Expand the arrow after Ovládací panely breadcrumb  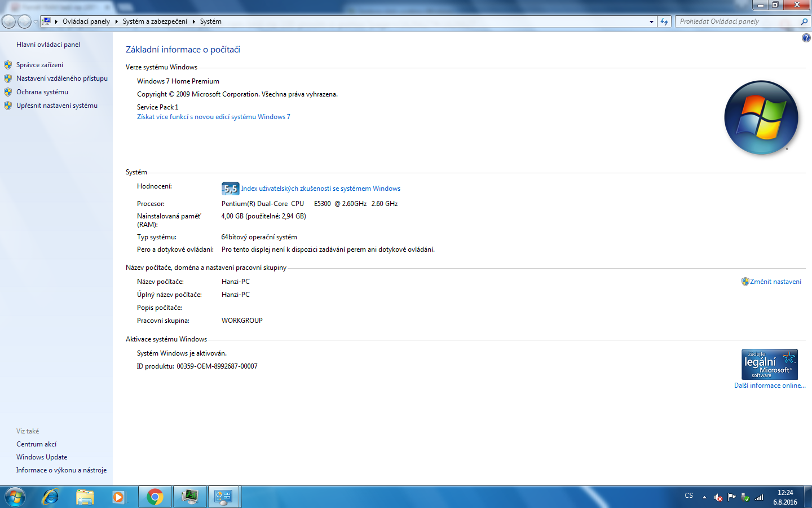click(117, 21)
